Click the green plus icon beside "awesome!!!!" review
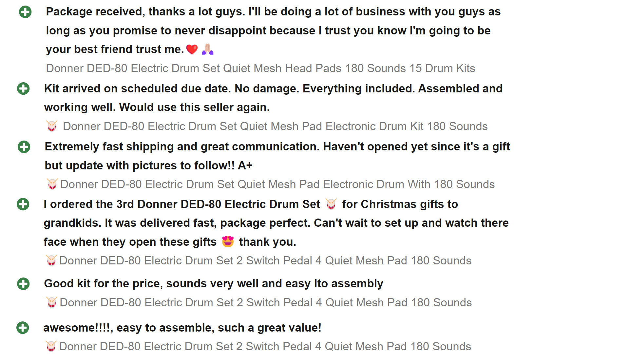628x364 pixels. (23, 328)
